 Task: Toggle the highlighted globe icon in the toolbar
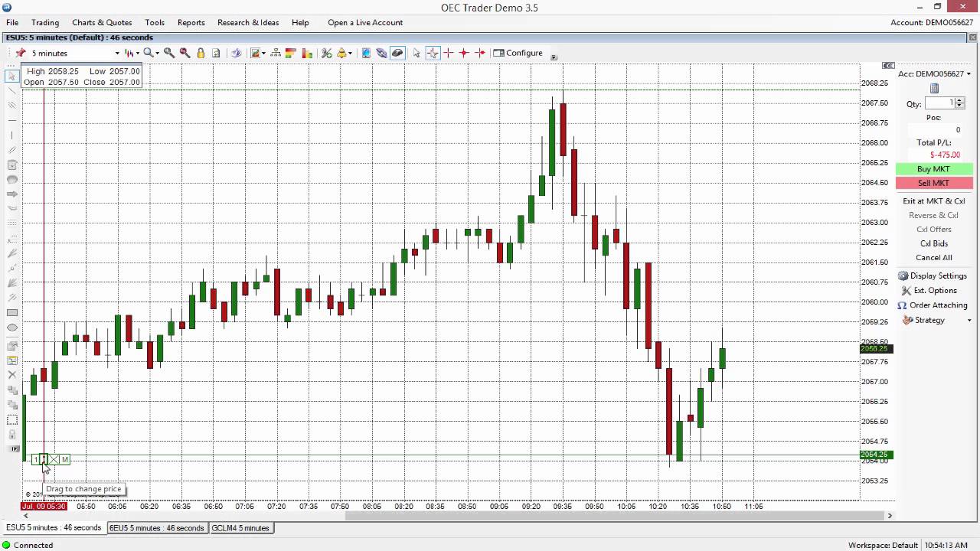(x=397, y=53)
